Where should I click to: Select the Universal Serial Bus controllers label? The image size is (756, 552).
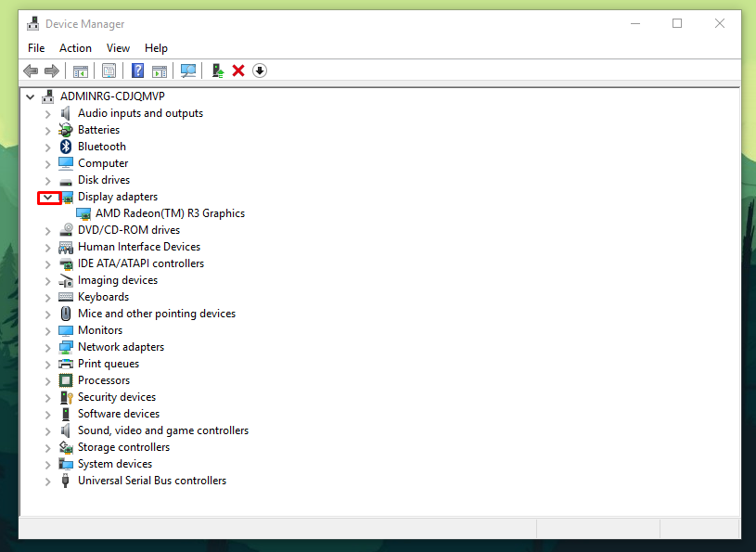pos(152,481)
